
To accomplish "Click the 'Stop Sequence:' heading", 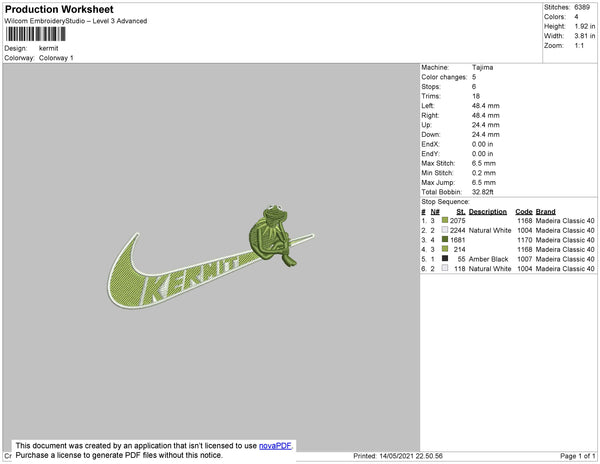I will [x=445, y=202].
